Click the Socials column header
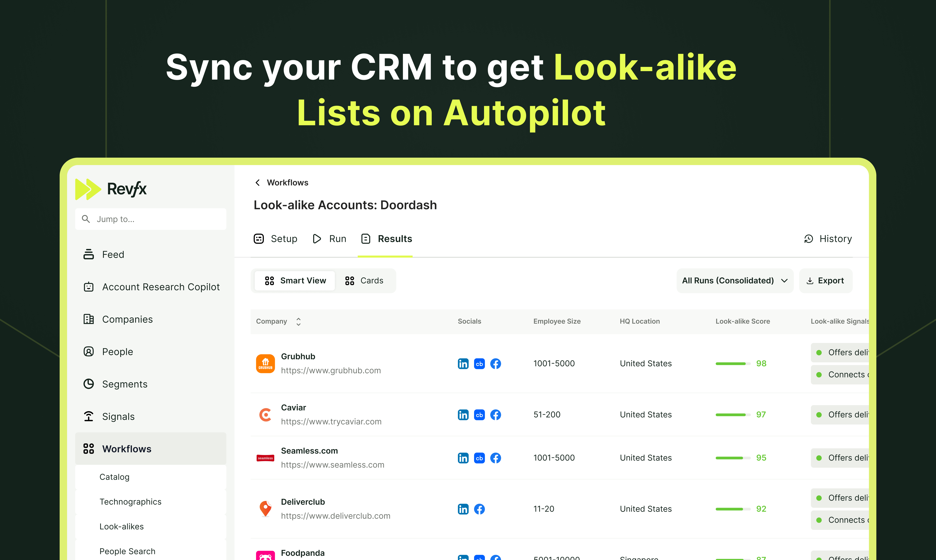The image size is (936, 560). (469, 321)
